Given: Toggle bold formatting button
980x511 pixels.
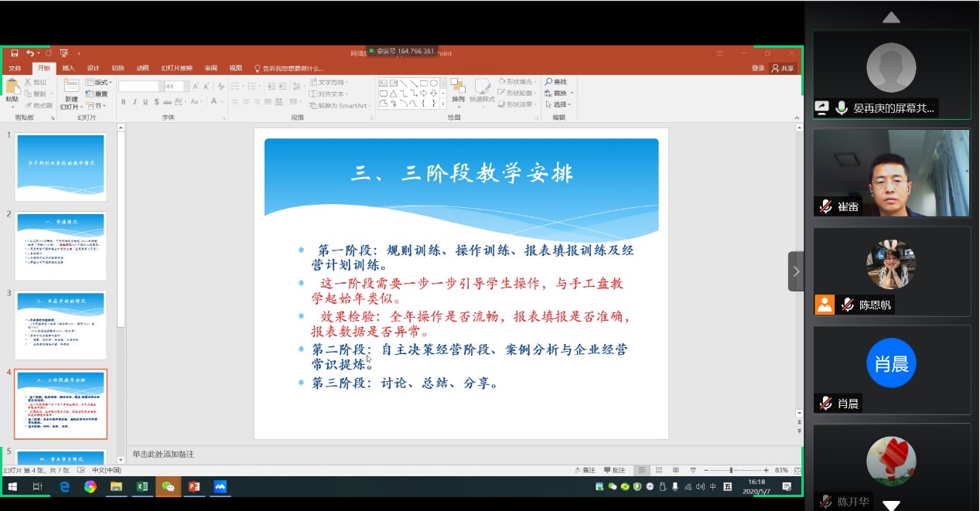Looking at the screenshot, I should [124, 102].
